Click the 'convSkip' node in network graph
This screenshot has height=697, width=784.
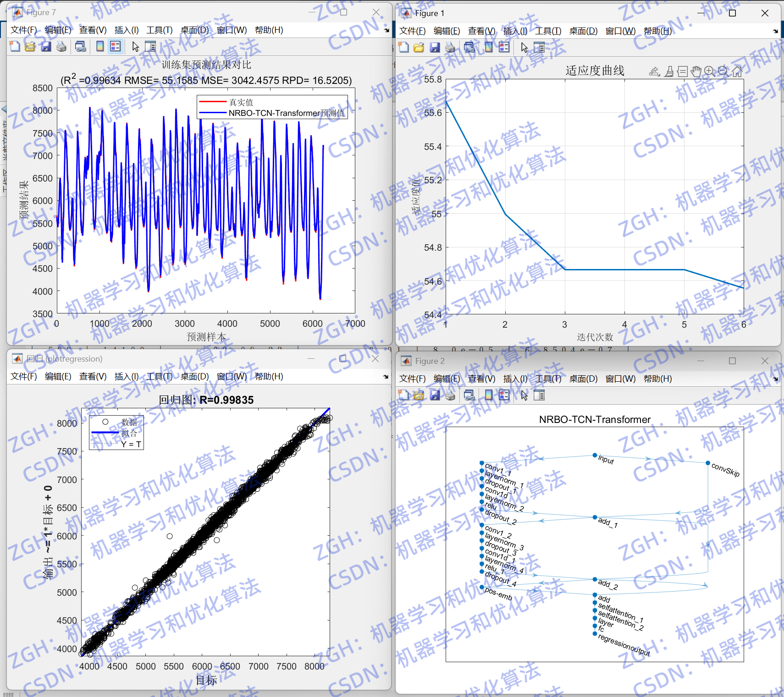click(708, 463)
